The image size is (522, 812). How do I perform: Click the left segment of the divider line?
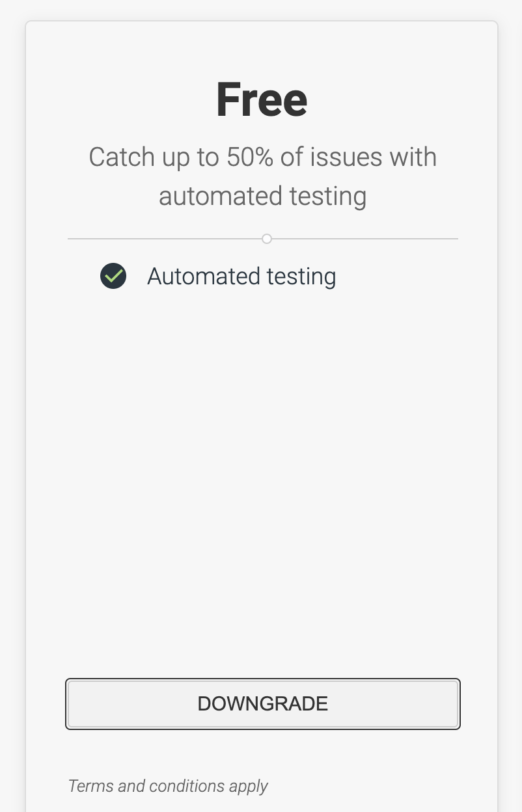click(163, 239)
